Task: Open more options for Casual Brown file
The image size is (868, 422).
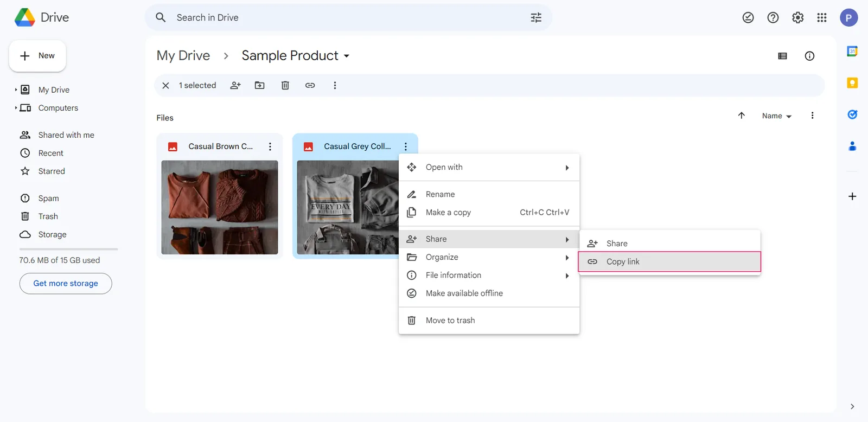Action: (x=270, y=146)
